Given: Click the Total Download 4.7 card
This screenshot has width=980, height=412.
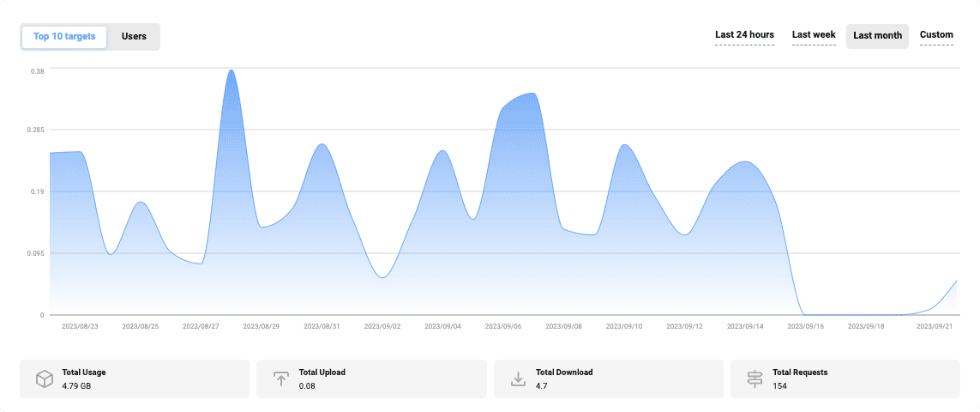Looking at the screenshot, I should (x=608, y=379).
